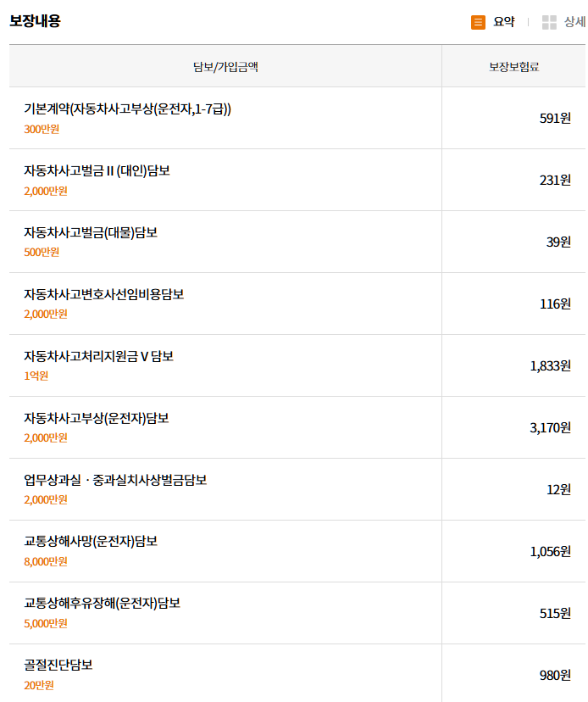Switch to the 상세 view tab
Image resolution: width=588 pixels, height=702 pixels.
click(x=574, y=22)
